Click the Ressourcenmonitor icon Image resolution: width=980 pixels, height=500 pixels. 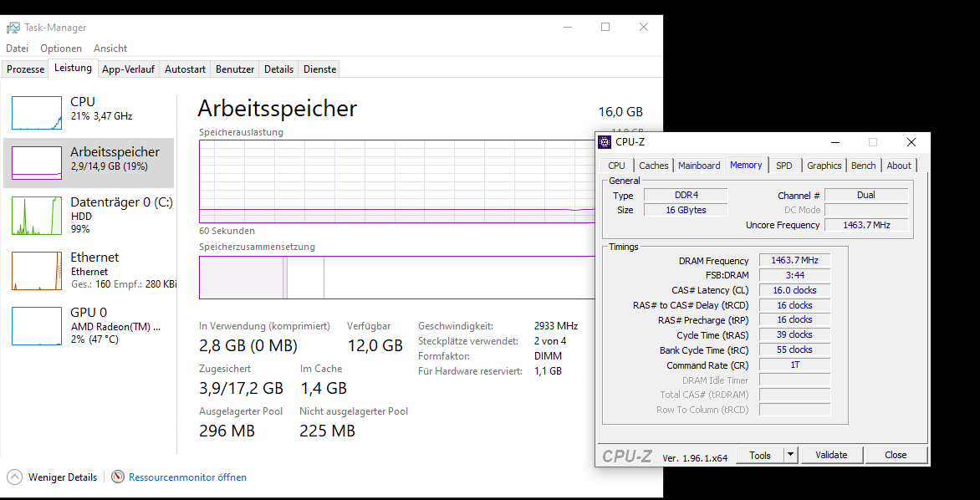tap(118, 477)
